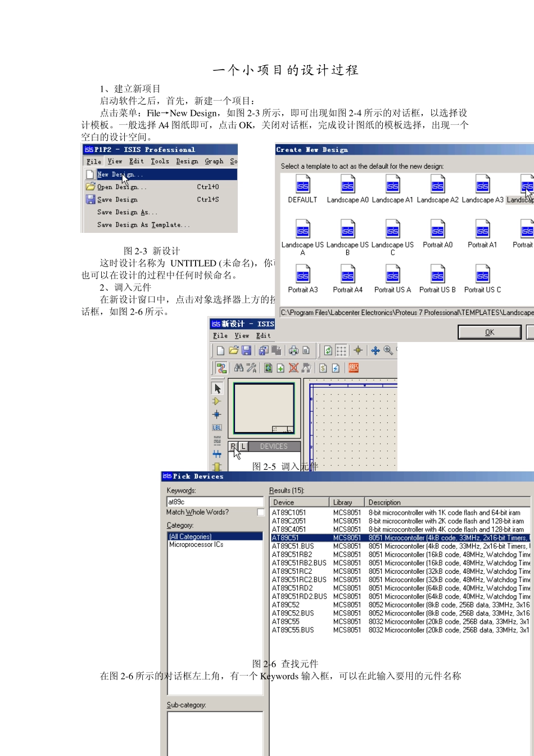Image resolution: width=534 pixels, height=756 pixels.
Task: Choose Save Design As... entry
Action: (160, 212)
